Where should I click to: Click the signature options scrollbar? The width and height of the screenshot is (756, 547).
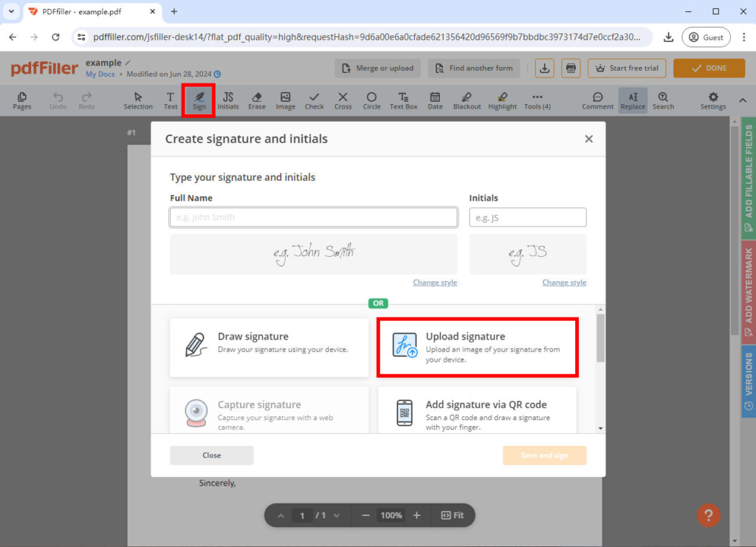click(600, 340)
